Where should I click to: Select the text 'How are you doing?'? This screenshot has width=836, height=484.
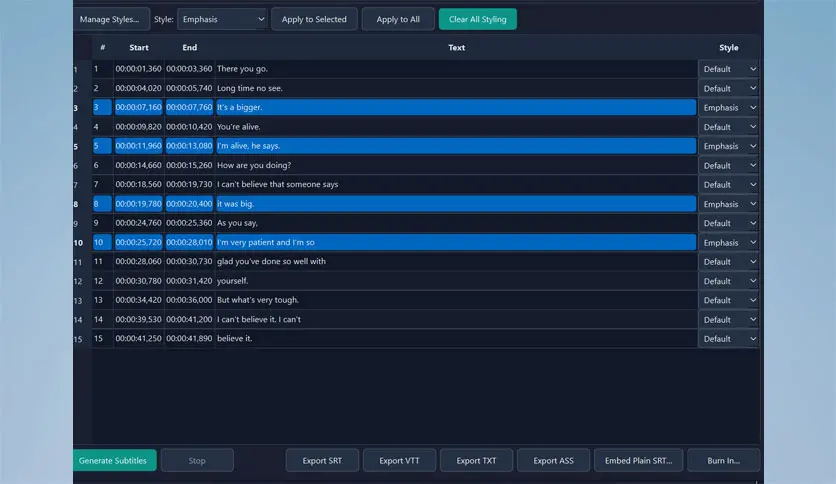(x=254, y=165)
